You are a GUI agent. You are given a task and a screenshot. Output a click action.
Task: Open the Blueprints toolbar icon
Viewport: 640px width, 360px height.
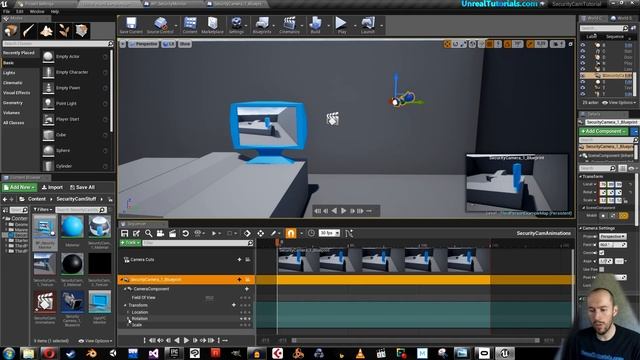point(262,25)
